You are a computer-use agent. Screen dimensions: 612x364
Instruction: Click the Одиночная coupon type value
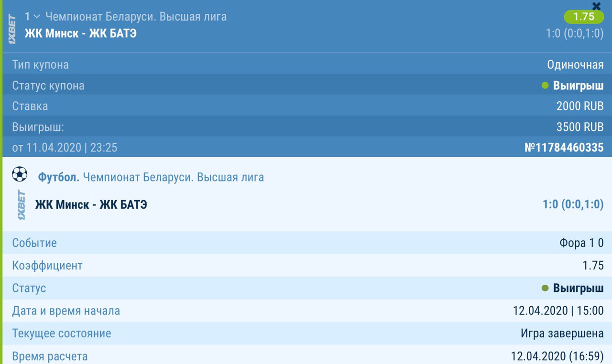575,64
